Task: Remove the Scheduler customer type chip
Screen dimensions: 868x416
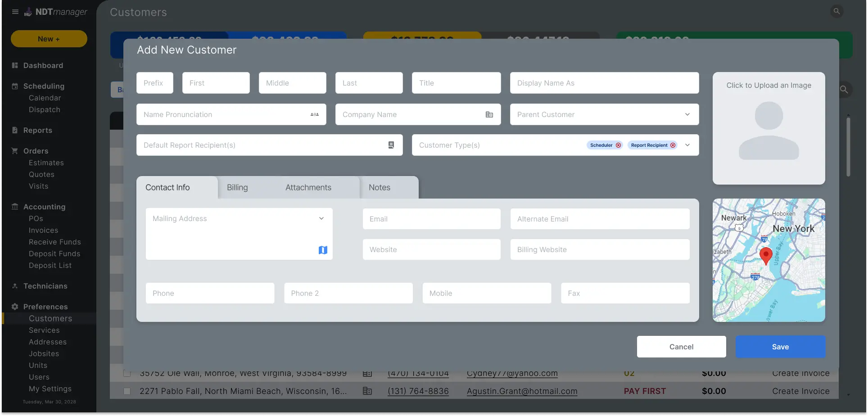Action: pyautogui.click(x=618, y=145)
